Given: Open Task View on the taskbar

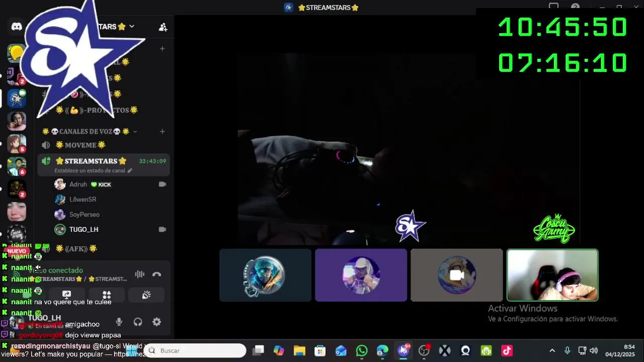Looking at the screenshot, I should tap(258, 350).
